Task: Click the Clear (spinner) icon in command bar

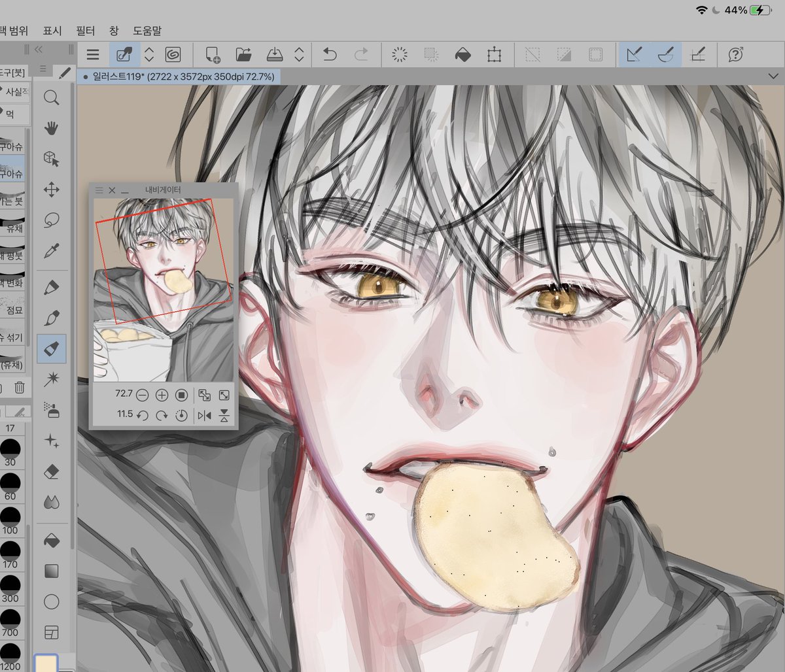Action: [399, 55]
